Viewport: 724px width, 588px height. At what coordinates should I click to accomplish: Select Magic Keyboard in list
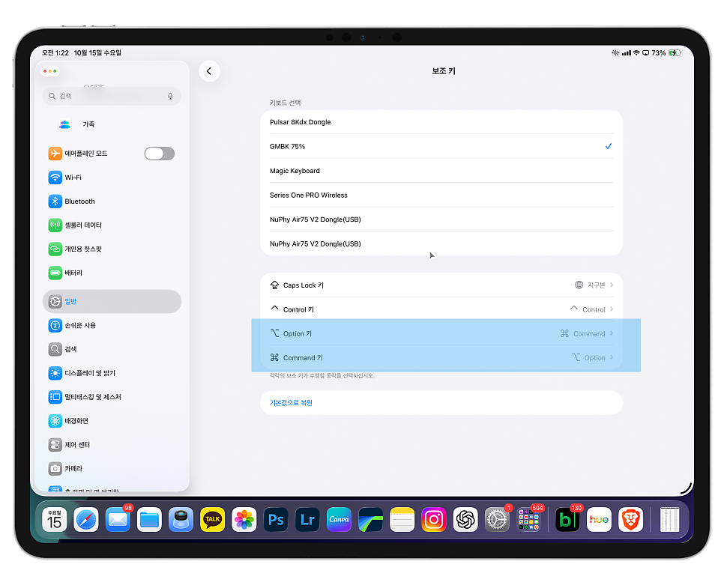tap(441, 171)
